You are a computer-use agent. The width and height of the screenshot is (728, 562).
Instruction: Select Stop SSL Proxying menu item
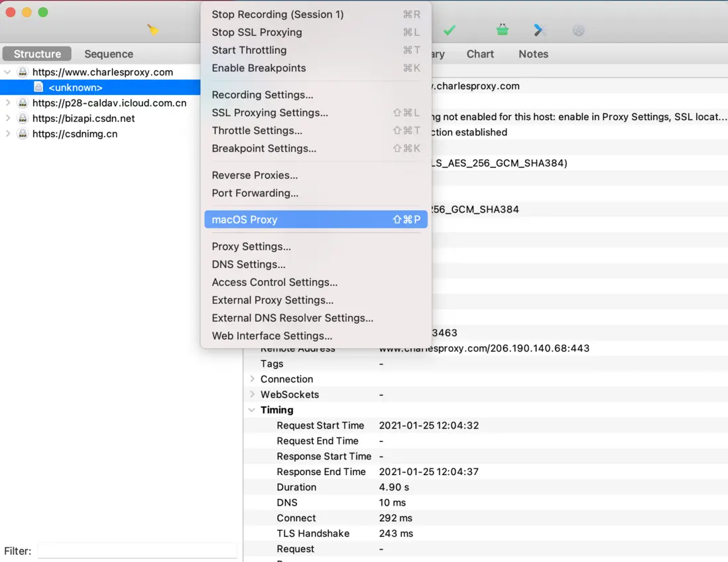316,33
